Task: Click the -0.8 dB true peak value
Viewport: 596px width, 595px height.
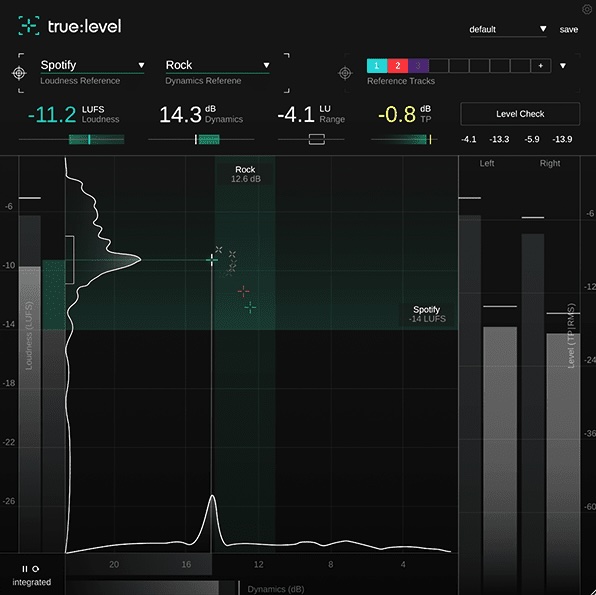Action: (397, 114)
